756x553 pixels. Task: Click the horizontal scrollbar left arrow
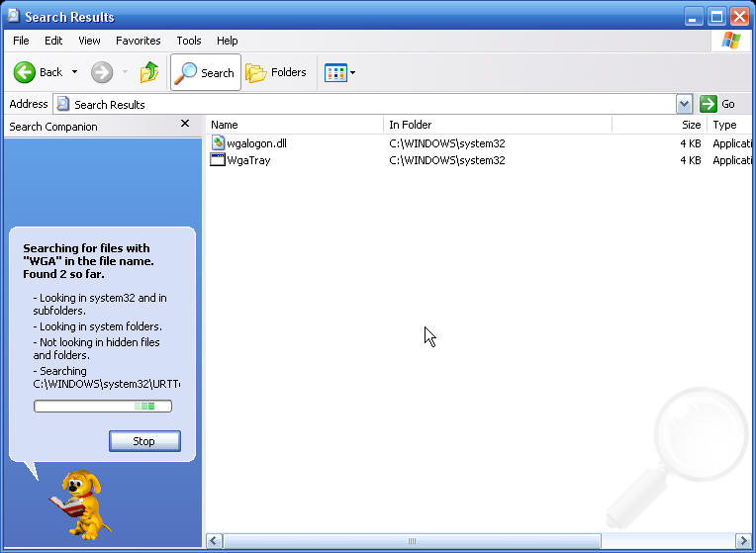[214, 540]
